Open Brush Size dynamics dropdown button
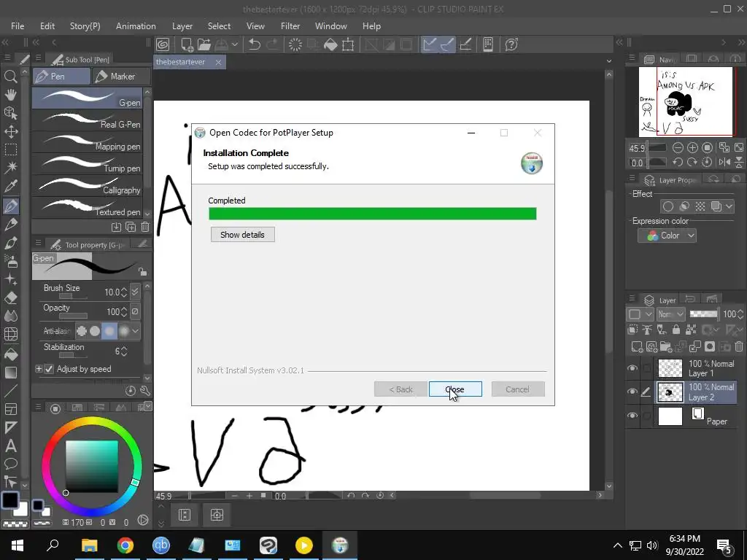Image resolution: width=747 pixels, height=560 pixels. (x=135, y=291)
